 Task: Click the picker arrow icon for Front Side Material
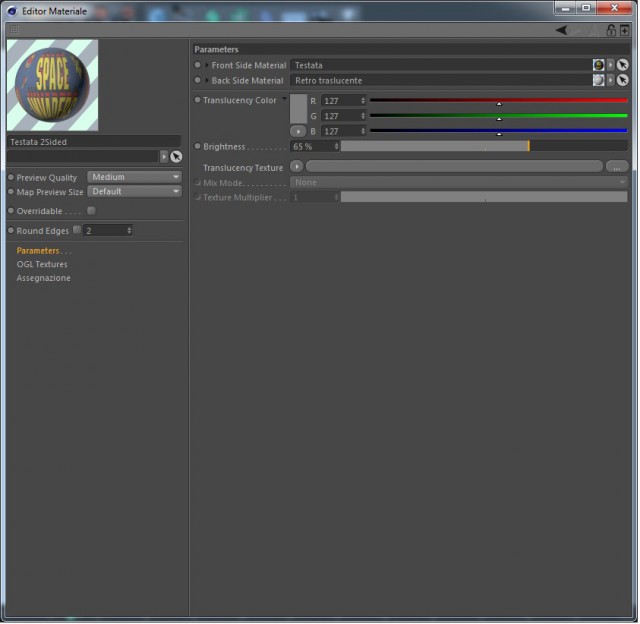(622, 65)
